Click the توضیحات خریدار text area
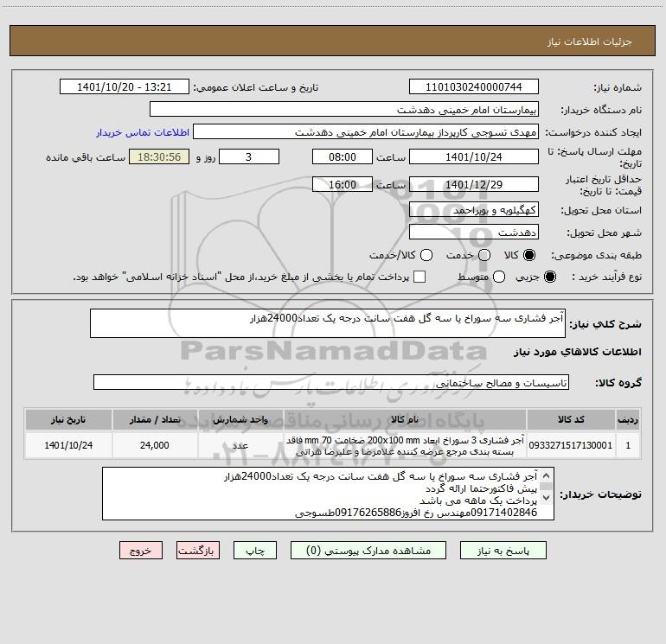Viewport: 666px width, 644px height. (328, 494)
